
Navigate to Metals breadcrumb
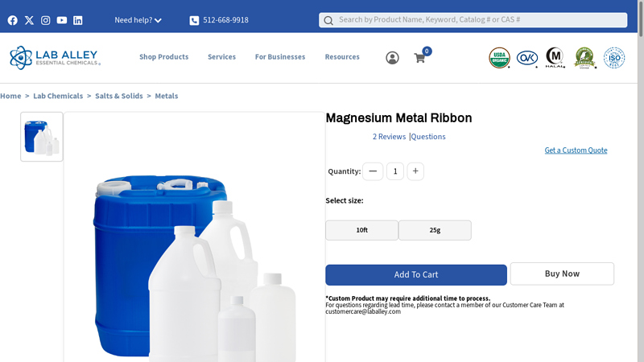167,96
